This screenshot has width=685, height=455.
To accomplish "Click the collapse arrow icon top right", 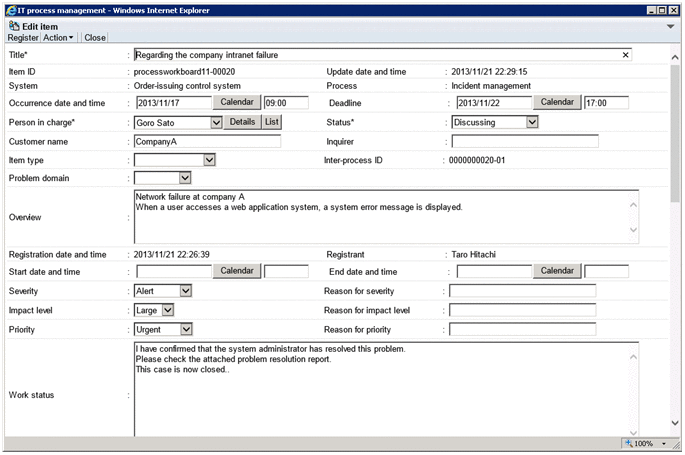I will pyautogui.click(x=670, y=25).
